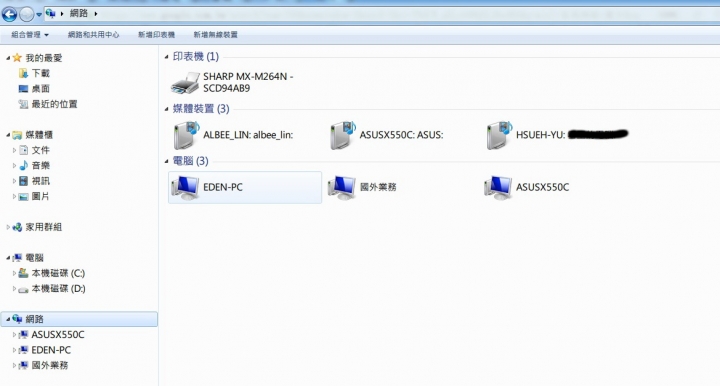Viewport: 720px width, 386px height.
Task: Collapse the 電腦 computer tree in sidebar
Action: 8,258
